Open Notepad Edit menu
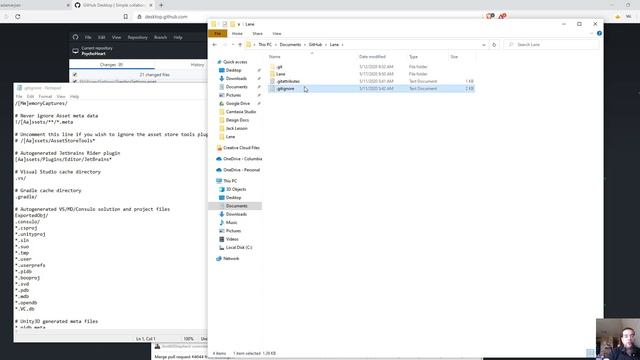Screen dimensions: 640x360 coord(31,97)
